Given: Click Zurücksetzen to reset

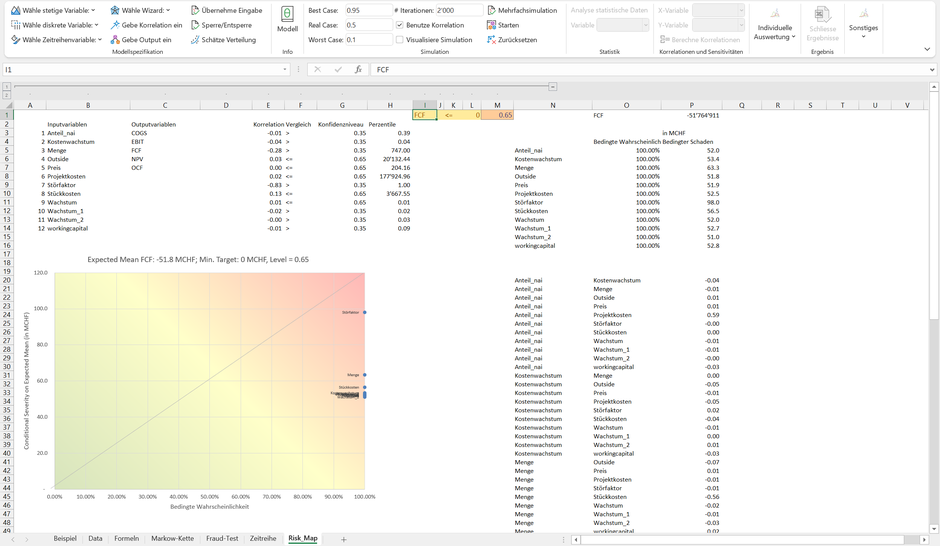Looking at the screenshot, I should click(512, 40).
